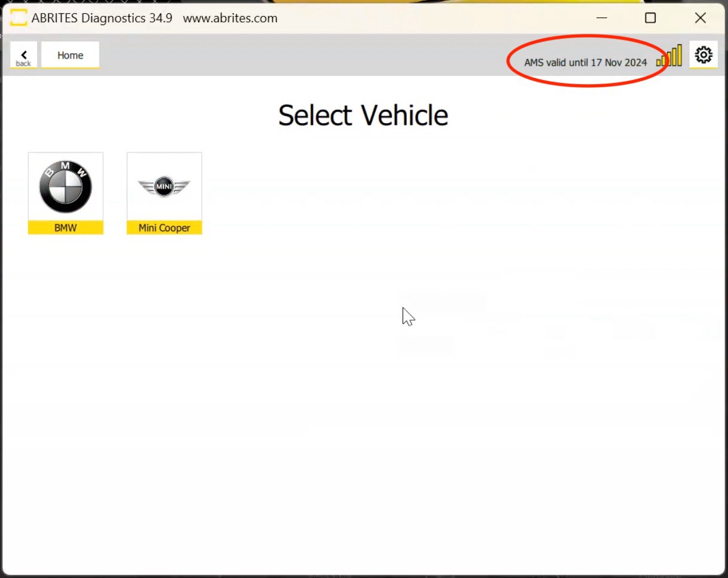The width and height of the screenshot is (728, 578).
Task: Click the www.abrites.com title text
Action: tap(230, 18)
